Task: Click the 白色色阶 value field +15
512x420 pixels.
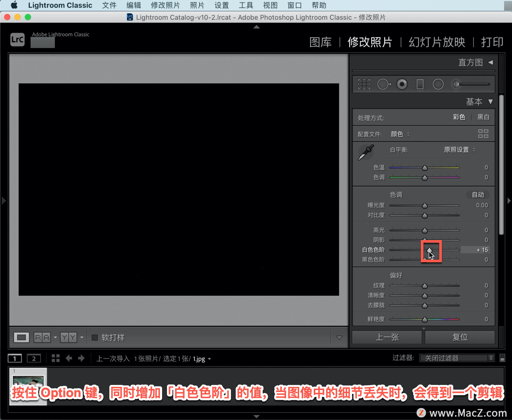Action: pyautogui.click(x=475, y=250)
